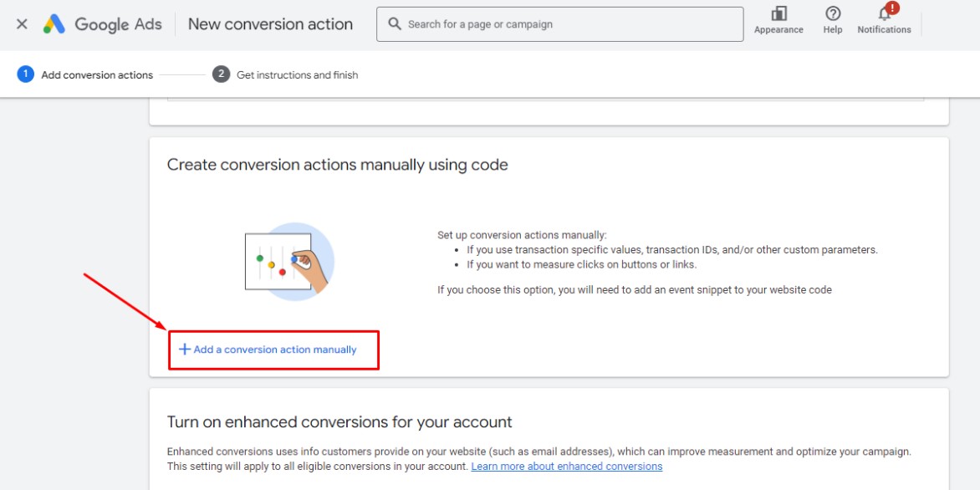Click the heading Turn on enhanced conversions for your account
980x490 pixels.
click(339, 422)
